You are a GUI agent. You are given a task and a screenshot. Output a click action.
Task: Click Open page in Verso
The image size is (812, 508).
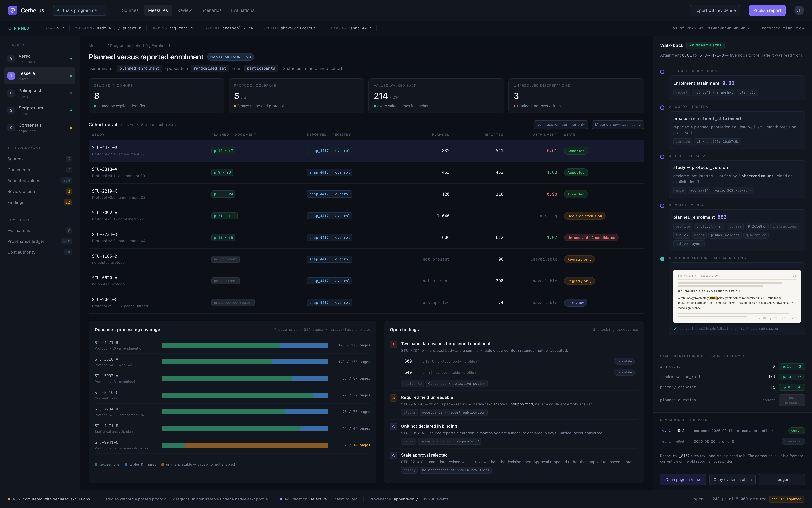click(683, 479)
